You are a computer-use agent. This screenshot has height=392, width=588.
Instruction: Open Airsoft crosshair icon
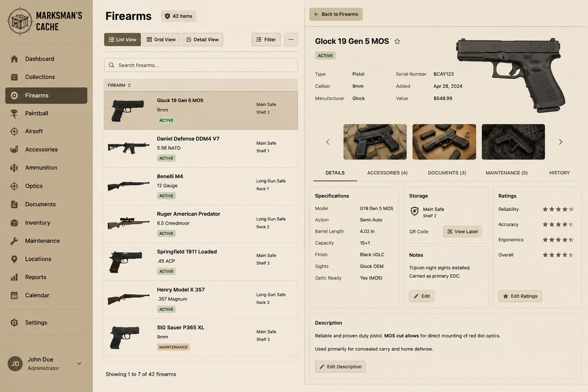[x=14, y=131]
